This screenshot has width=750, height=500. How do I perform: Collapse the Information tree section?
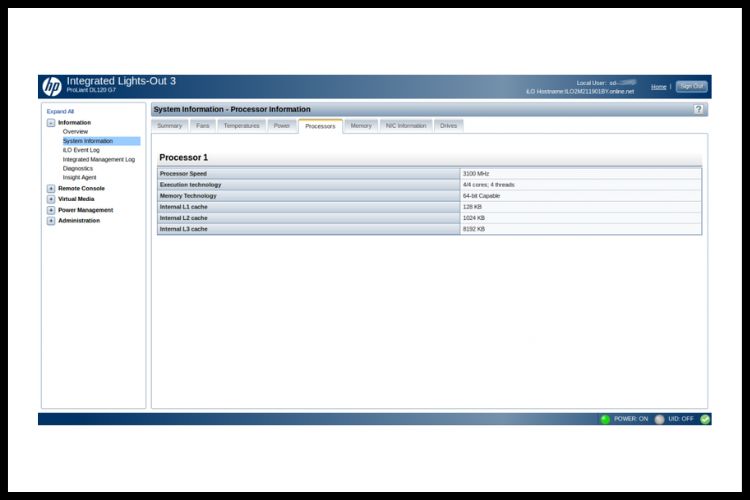click(x=51, y=123)
